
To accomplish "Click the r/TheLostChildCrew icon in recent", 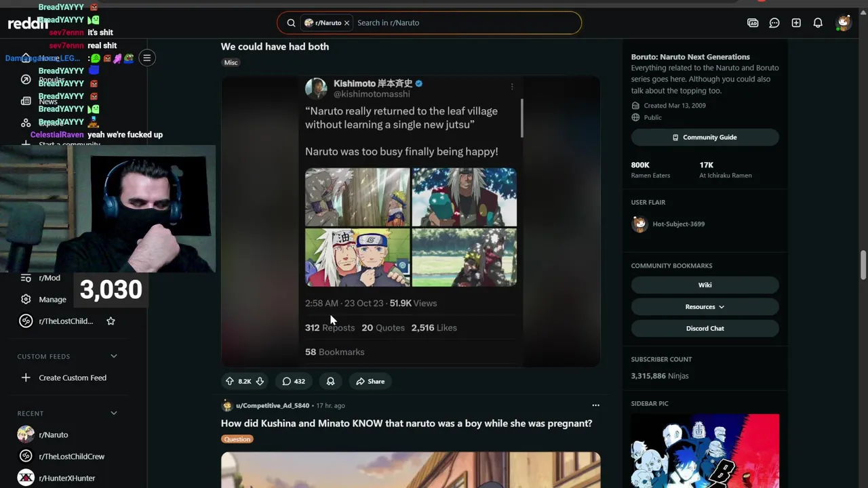I will point(26,456).
